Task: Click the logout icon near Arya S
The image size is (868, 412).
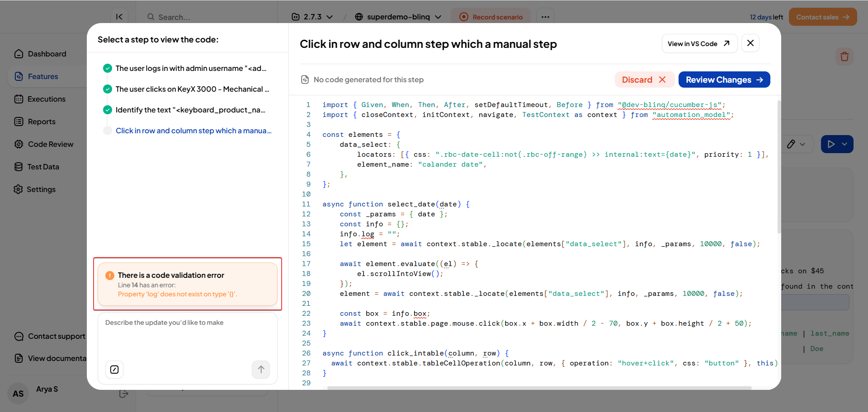Action: point(123,393)
